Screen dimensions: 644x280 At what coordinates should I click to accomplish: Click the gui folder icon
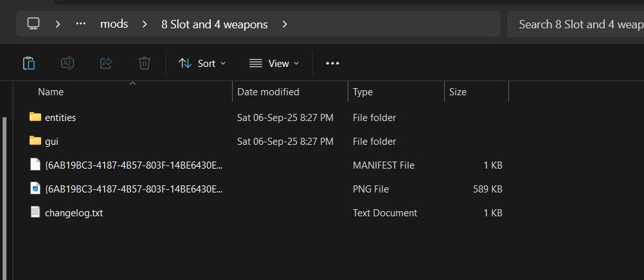tap(35, 140)
